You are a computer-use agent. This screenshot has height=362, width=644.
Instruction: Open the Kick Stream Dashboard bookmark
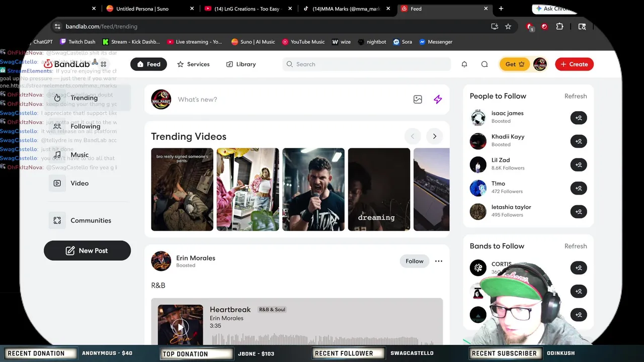point(131,42)
